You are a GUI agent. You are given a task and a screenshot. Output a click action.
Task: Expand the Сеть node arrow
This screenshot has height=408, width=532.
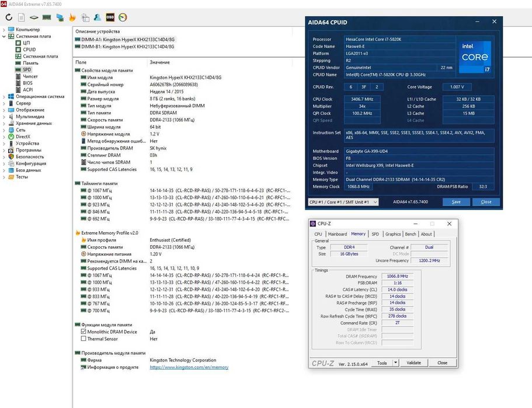pyautogui.click(x=4, y=130)
